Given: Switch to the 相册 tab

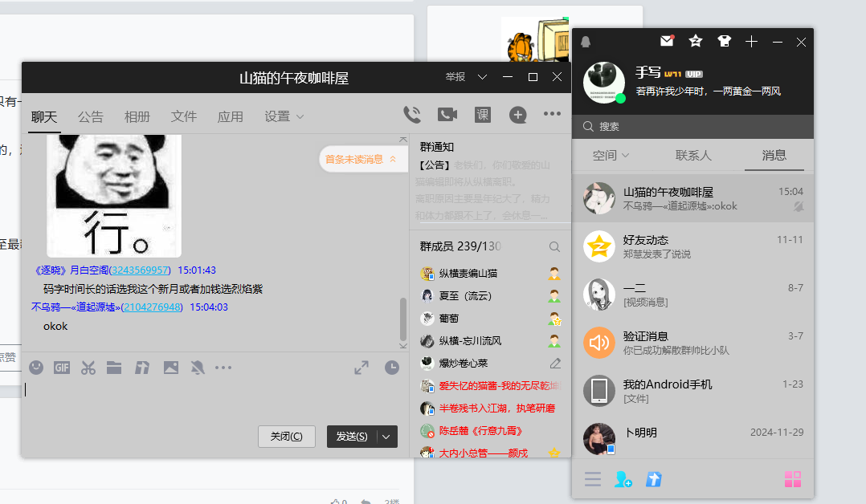Looking at the screenshot, I should [x=137, y=116].
